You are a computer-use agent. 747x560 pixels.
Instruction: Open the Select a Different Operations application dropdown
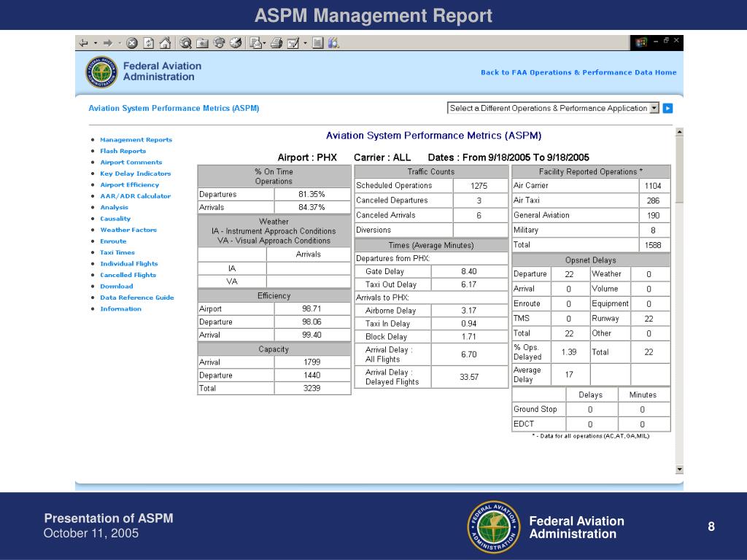point(553,108)
